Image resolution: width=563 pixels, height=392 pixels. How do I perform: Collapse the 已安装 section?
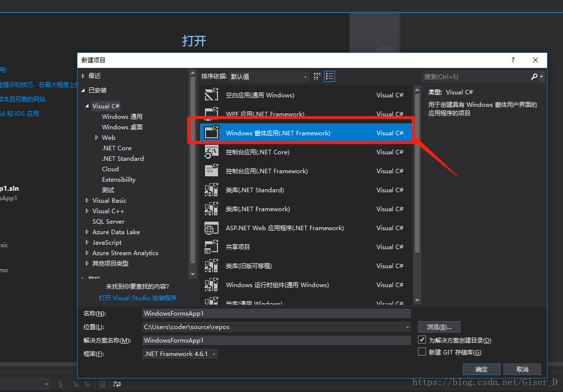click(83, 90)
